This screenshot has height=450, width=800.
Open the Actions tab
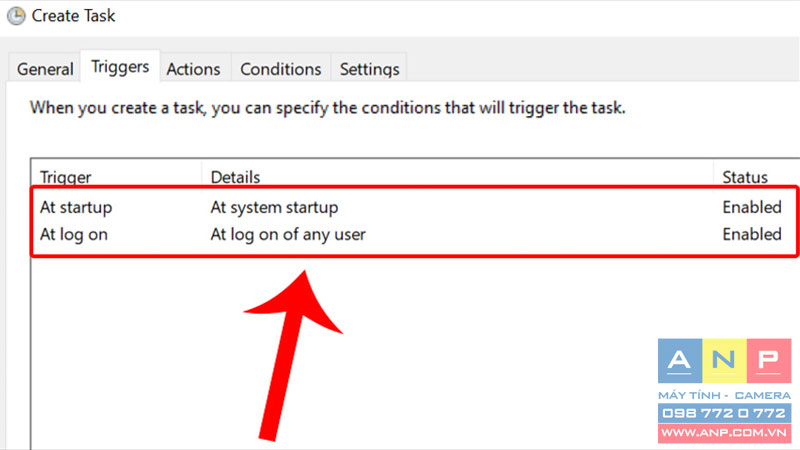tap(193, 68)
